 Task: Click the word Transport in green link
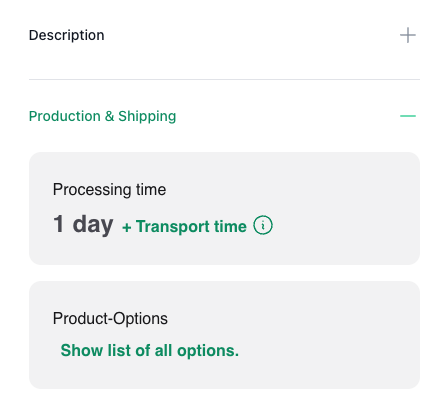pyautogui.click(x=173, y=227)
